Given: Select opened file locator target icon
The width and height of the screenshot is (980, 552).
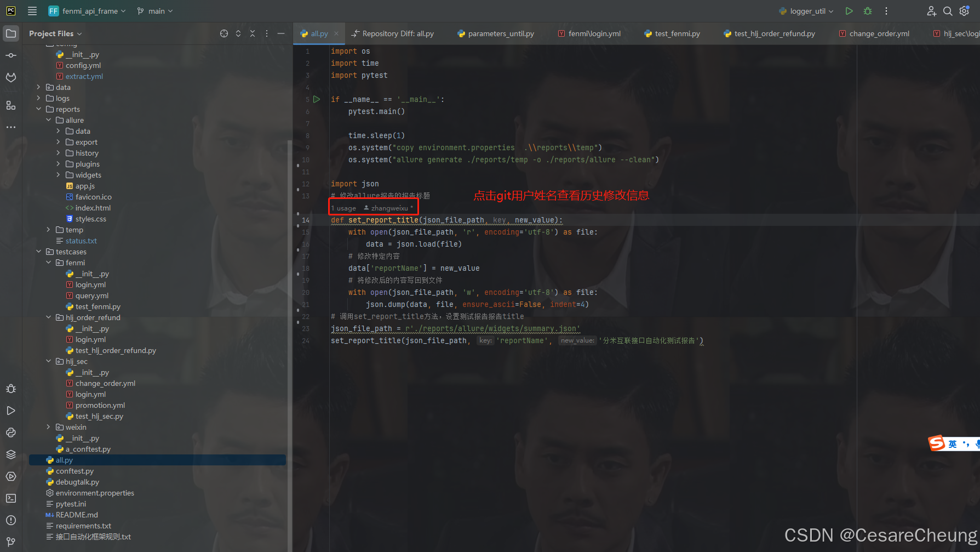Looking at the screenshot, I should [224, 33].
